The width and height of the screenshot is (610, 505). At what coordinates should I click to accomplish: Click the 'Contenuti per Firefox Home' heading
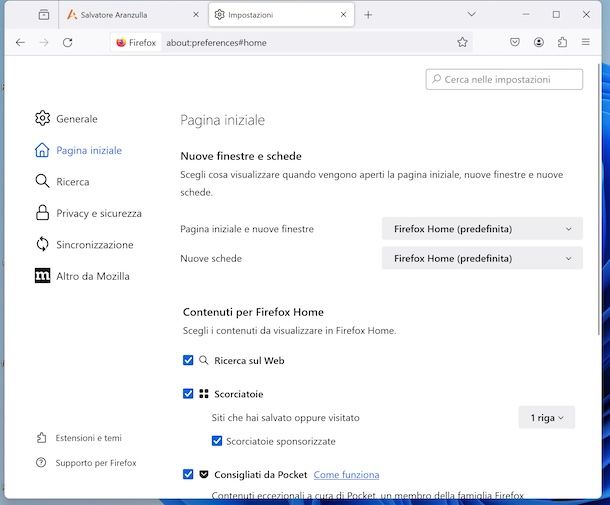[x=253, y=312]
